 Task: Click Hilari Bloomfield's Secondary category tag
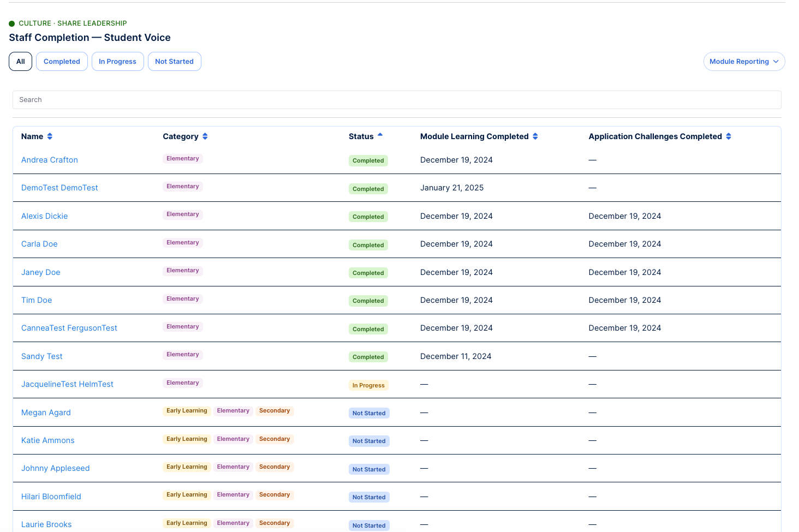pyautogui.click(x=275, y=495)
